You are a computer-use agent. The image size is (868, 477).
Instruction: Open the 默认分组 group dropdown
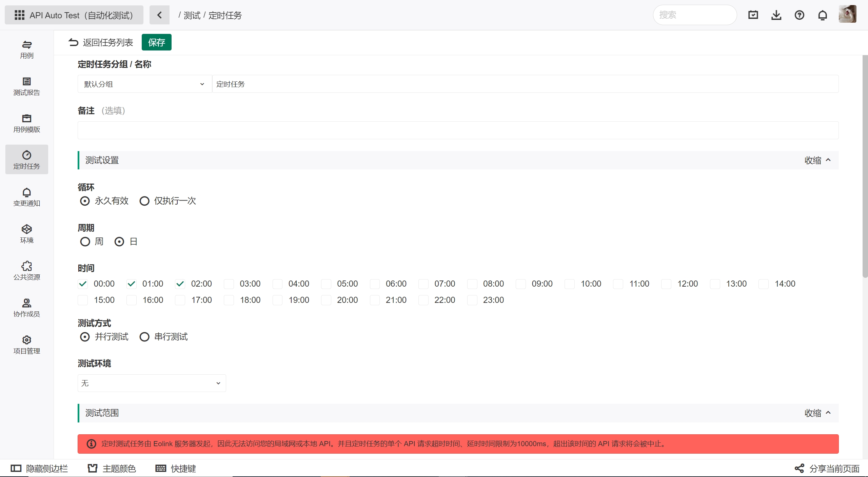(144, 84)
